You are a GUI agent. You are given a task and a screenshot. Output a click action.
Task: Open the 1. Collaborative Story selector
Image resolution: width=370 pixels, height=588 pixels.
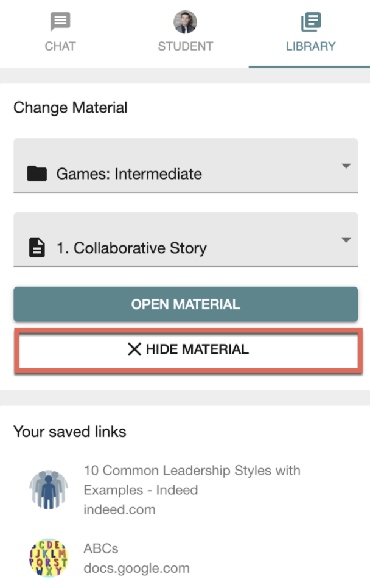coord(186,240)
